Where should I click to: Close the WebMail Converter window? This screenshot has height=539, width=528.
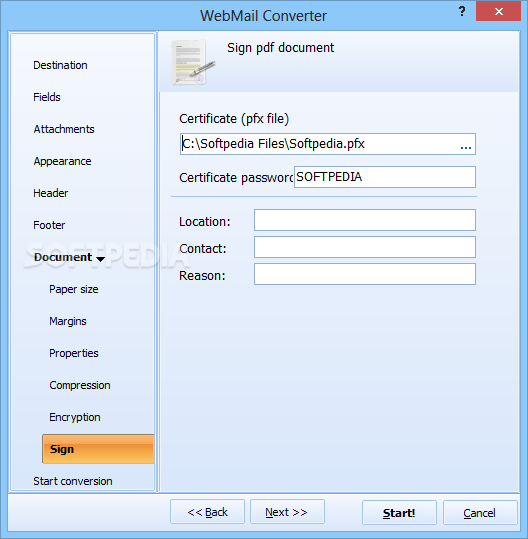point(498,11)
